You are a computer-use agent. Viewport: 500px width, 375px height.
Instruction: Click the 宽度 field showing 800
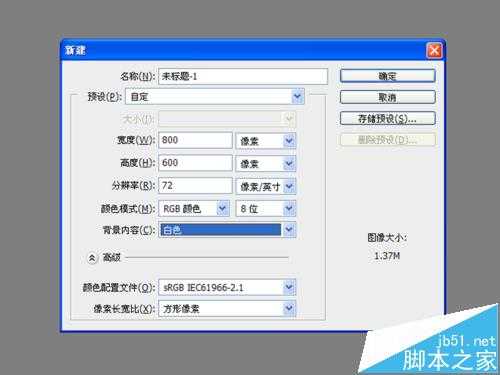tap(195, 140)
